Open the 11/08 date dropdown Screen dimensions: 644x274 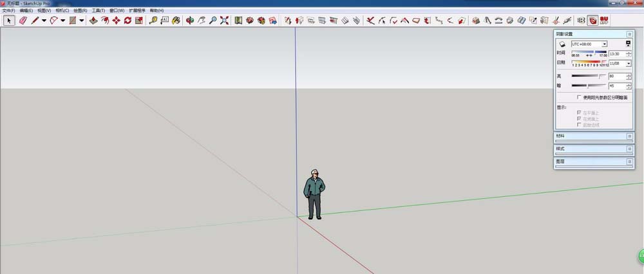click(620, 64)
